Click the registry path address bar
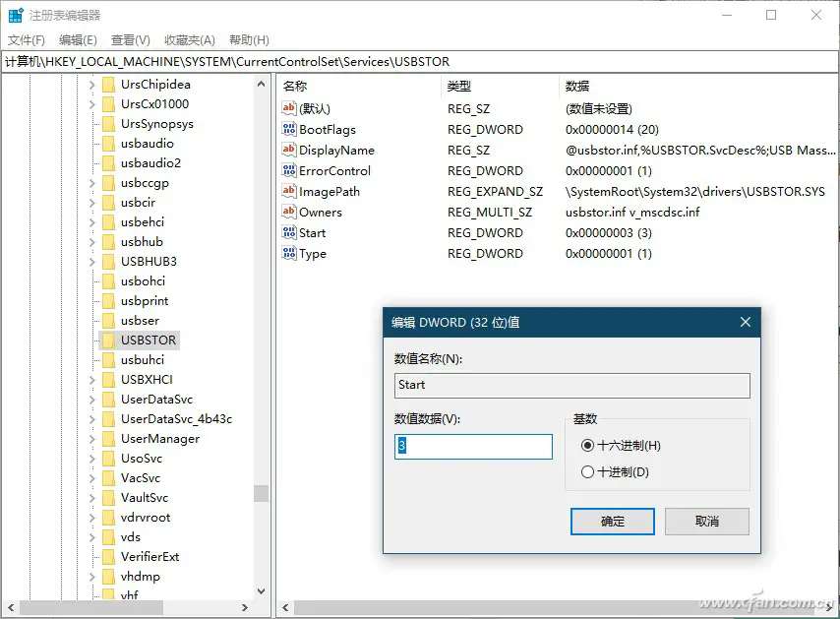840x619 pixels. pos(419,62)
